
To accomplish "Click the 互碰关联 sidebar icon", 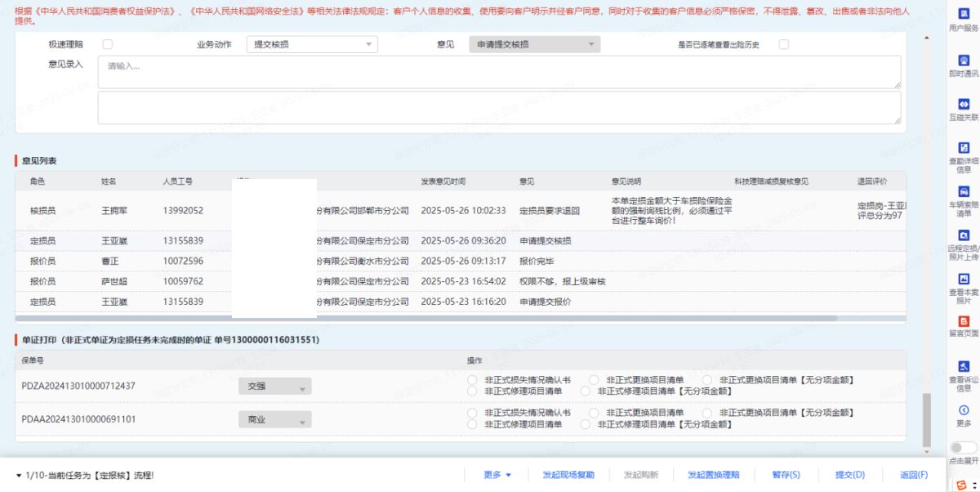I will pos(964,105).
